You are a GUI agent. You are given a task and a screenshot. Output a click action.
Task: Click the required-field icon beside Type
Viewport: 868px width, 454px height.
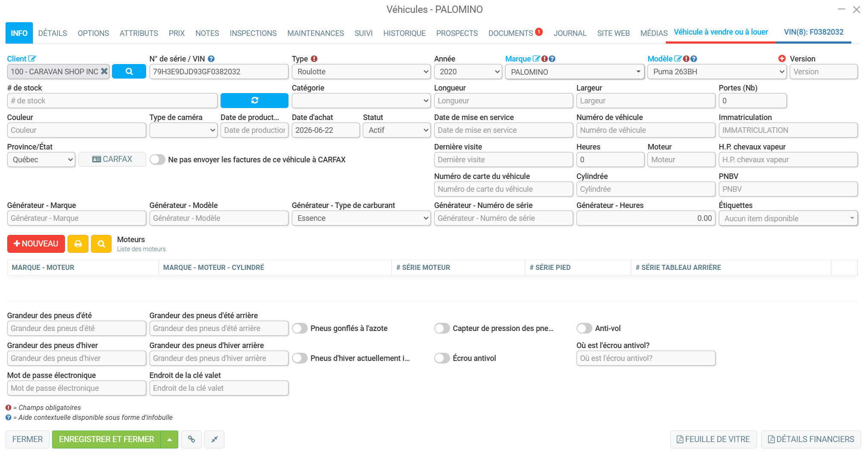point(314,59)
